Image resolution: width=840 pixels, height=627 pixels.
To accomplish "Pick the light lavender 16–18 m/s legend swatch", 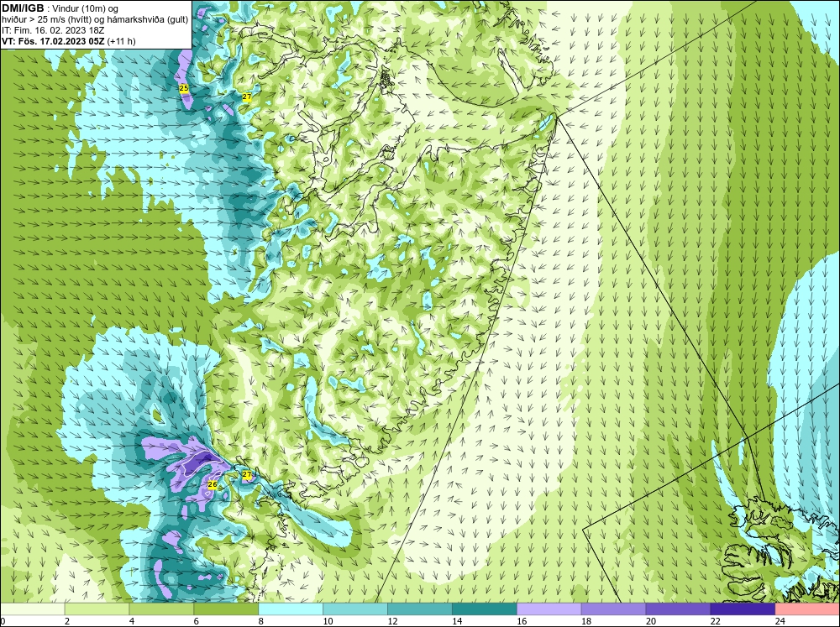I will click(549, 609).
